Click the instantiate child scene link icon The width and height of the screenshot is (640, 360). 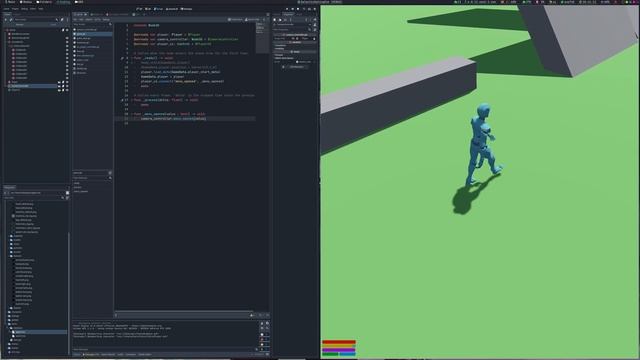11,20
